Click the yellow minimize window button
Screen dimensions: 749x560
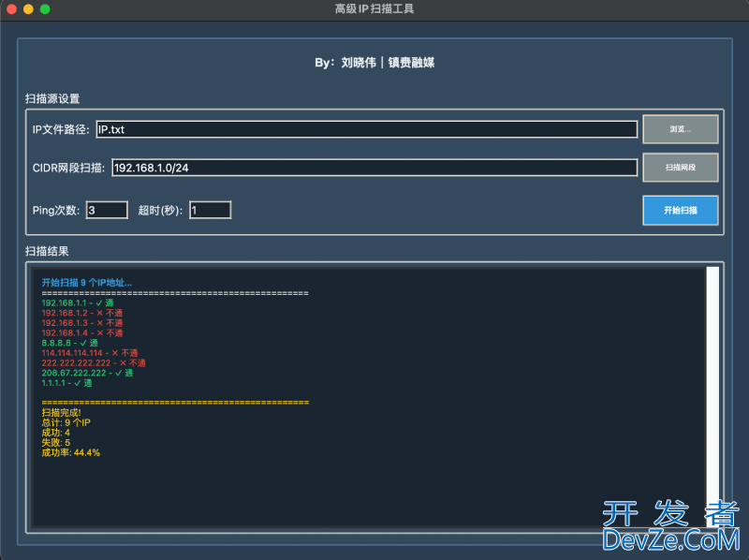click(x=28, y=9)
